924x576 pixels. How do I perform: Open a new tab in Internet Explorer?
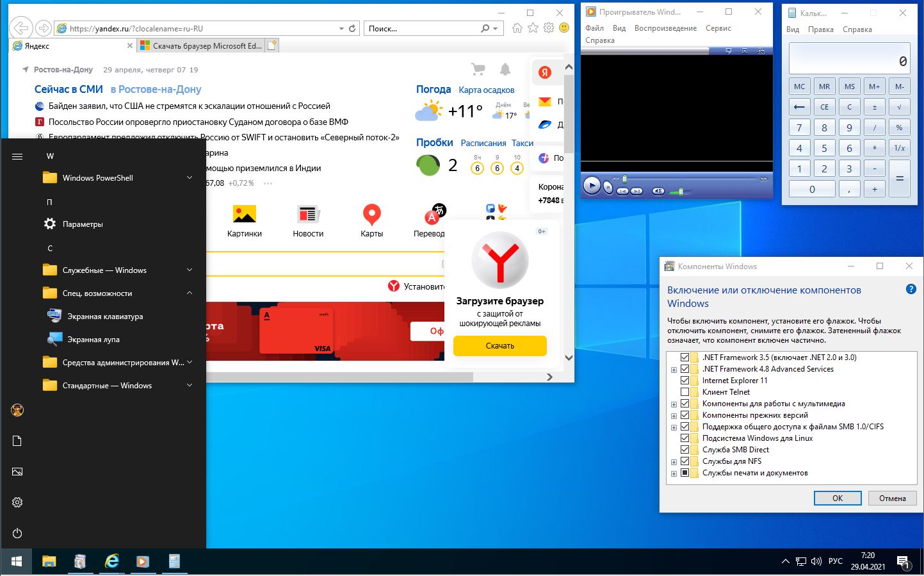tap(272, 45)
